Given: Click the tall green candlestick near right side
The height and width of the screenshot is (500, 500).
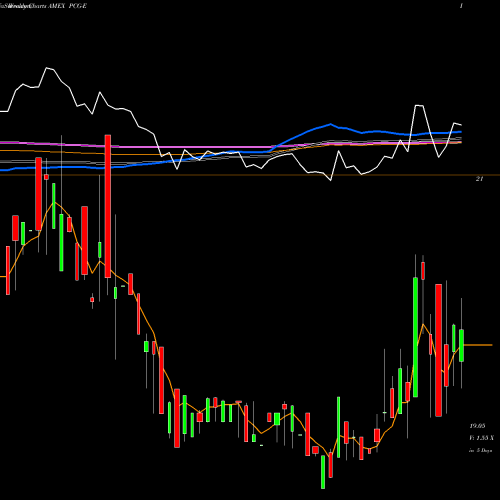Looking at the screenshot, I should coord(415,337).
